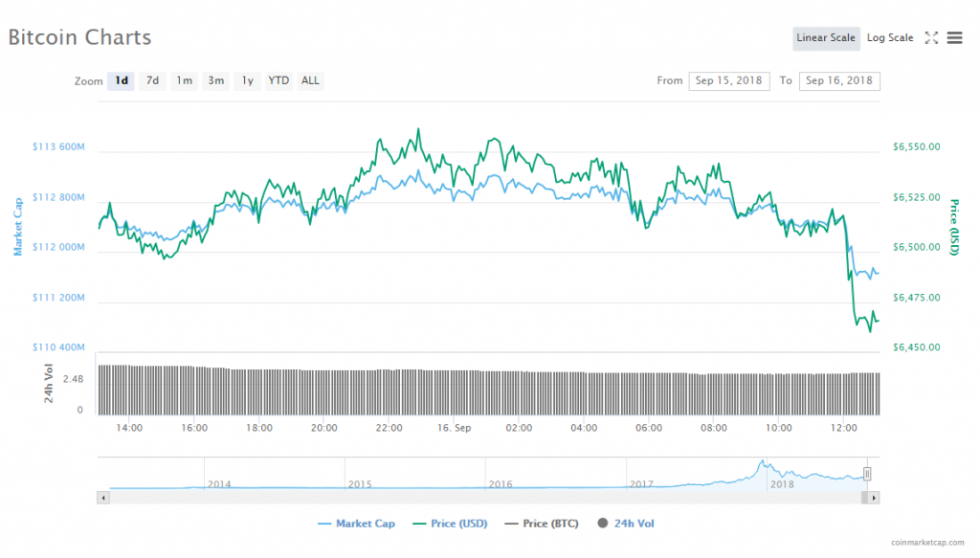
Task: Set zoom to 3m
Action: coord(216,81)
